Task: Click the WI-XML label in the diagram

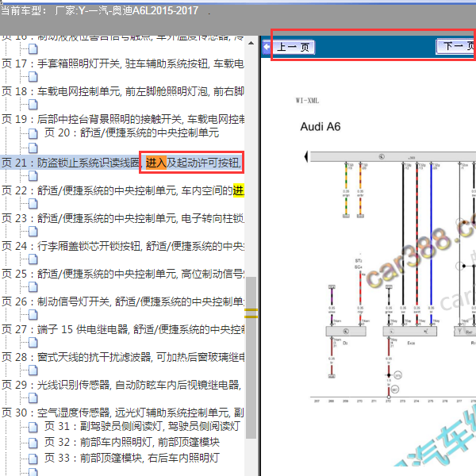Action: pyautogui.click(x=307, y=101)
